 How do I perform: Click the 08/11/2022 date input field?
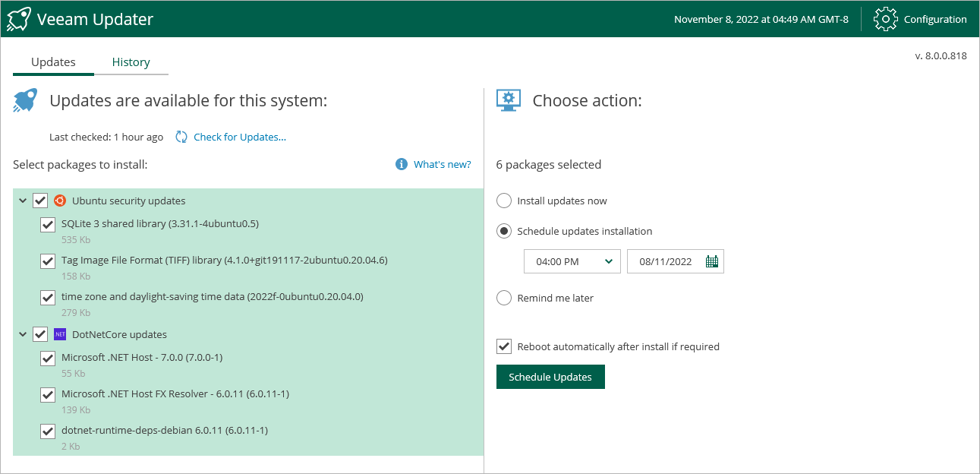point(666,261)
